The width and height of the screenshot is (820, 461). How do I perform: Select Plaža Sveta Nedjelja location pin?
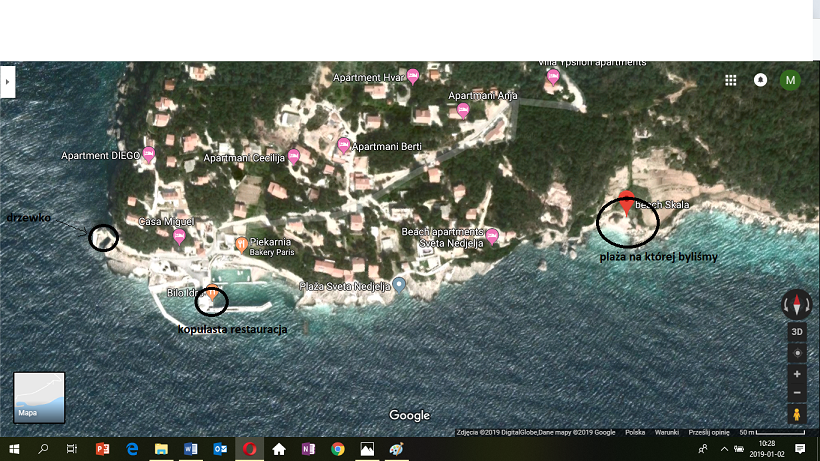399,285
